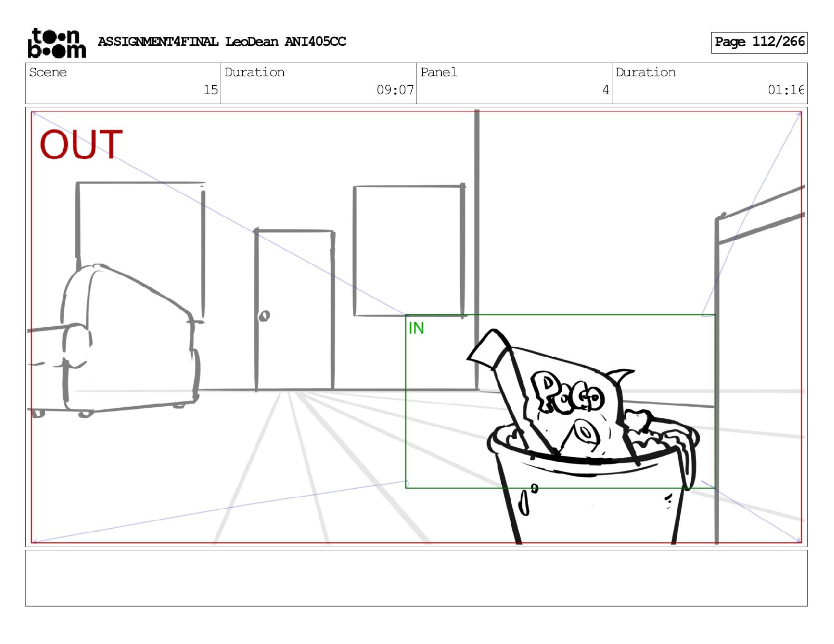Select the scene number 15

point(211,90)
